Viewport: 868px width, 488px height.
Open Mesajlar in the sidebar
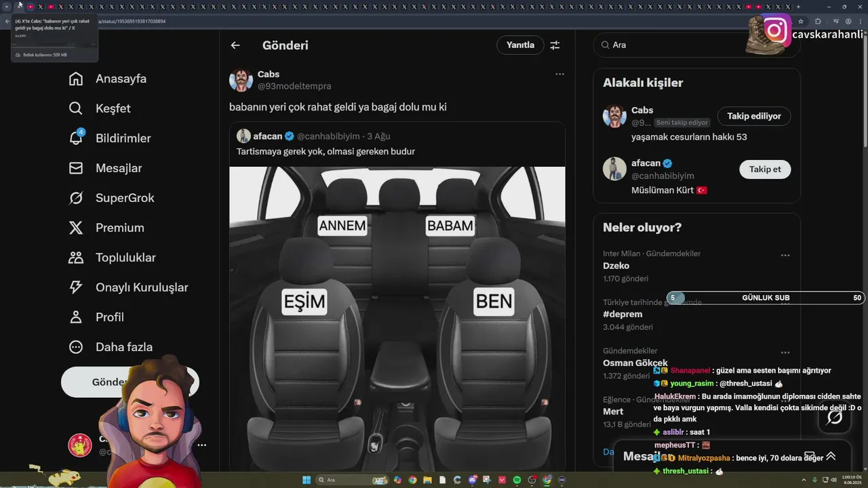click(x=106, y=168)
